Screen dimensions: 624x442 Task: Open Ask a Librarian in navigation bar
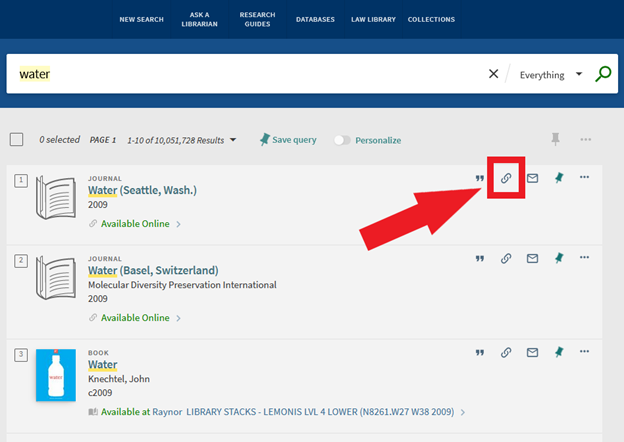(200, 19)
